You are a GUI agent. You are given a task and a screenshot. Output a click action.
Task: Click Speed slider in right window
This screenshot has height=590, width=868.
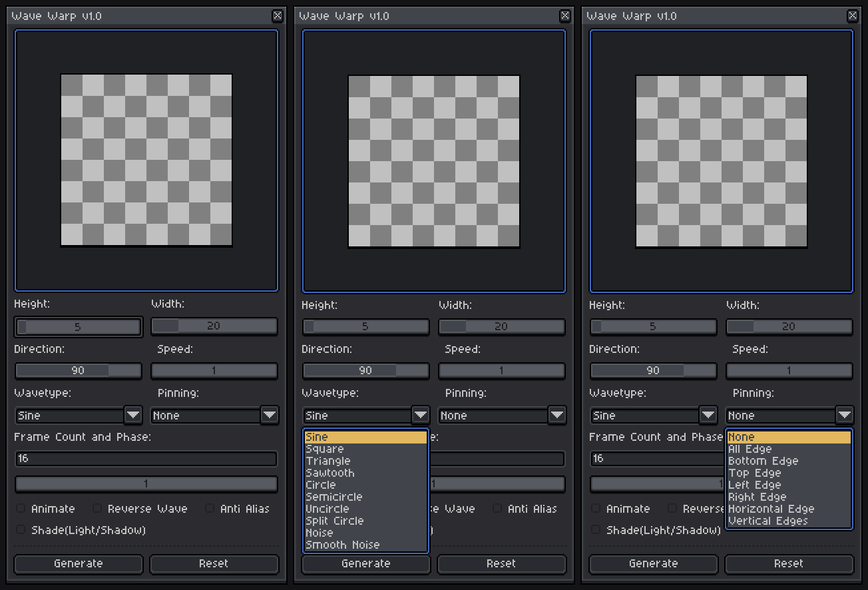[789, 370]
